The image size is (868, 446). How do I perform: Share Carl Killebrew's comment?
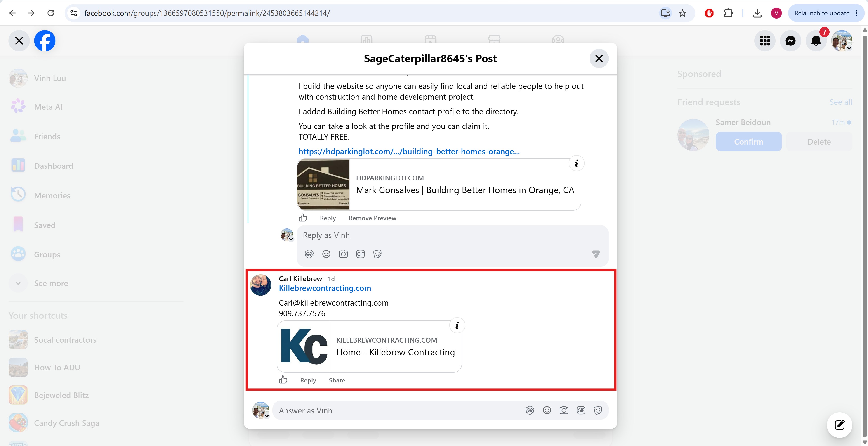[337, 380]
